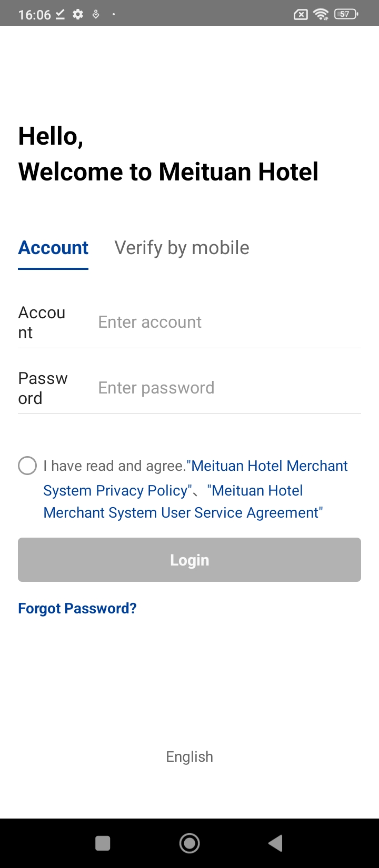379x868 pixels.
Task: Tap the checkmark notification icon beside the clock
Action: click(61, 14)
